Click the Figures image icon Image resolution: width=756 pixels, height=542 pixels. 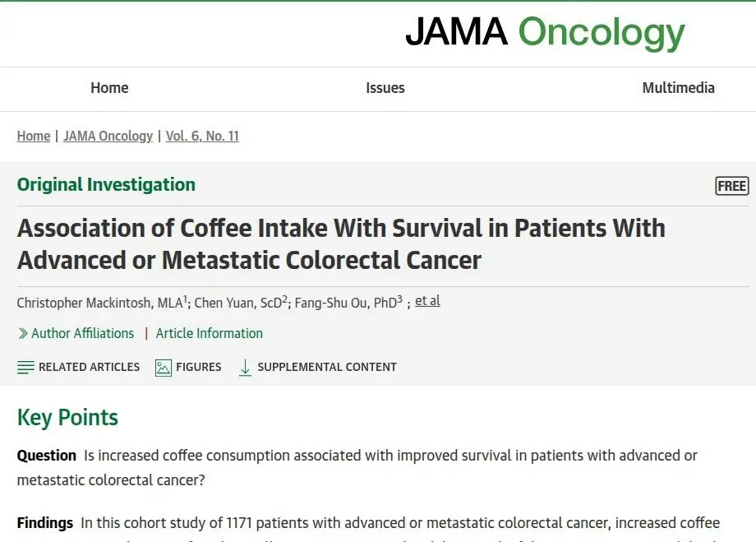164,368
